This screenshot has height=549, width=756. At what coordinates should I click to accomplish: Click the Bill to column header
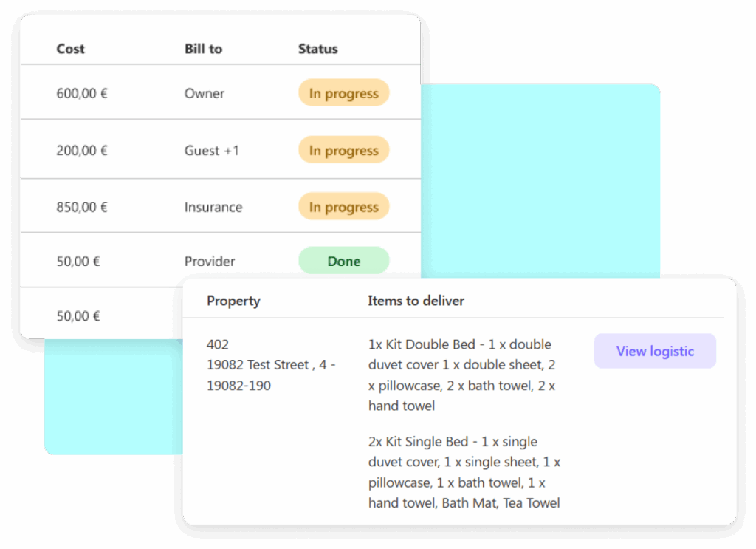[x=203, y=49]
